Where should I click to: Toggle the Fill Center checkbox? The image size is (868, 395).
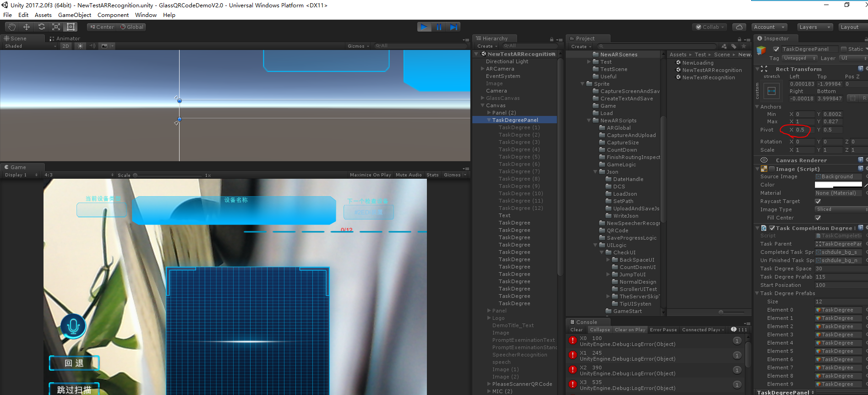tap(818, 218)
